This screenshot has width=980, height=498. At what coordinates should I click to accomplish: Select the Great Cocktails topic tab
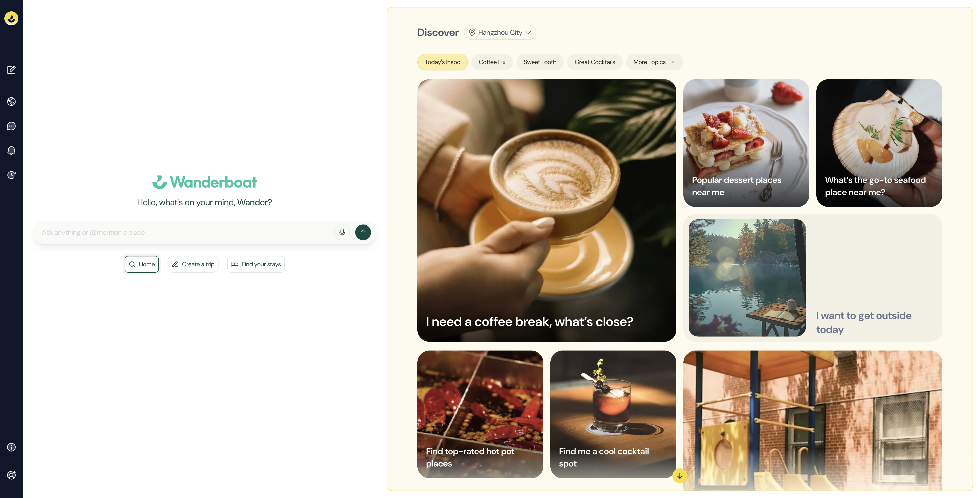tap(595, 62)
